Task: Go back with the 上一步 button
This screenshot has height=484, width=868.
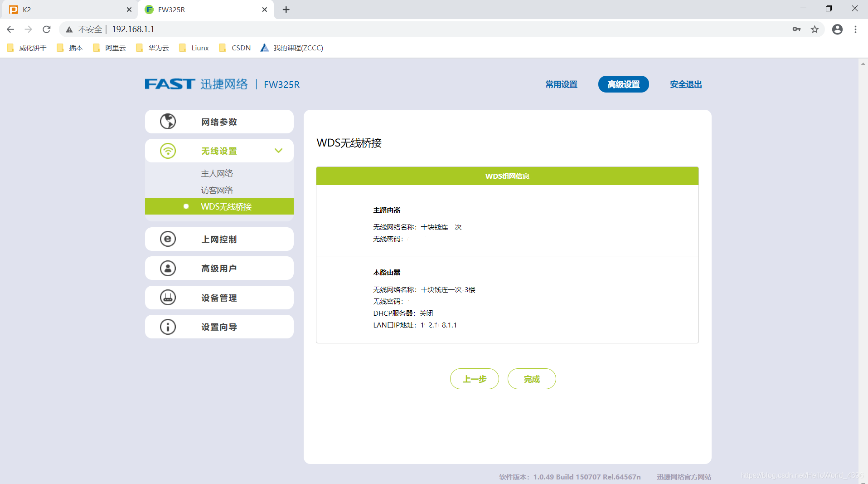Action: click(474, 379)
